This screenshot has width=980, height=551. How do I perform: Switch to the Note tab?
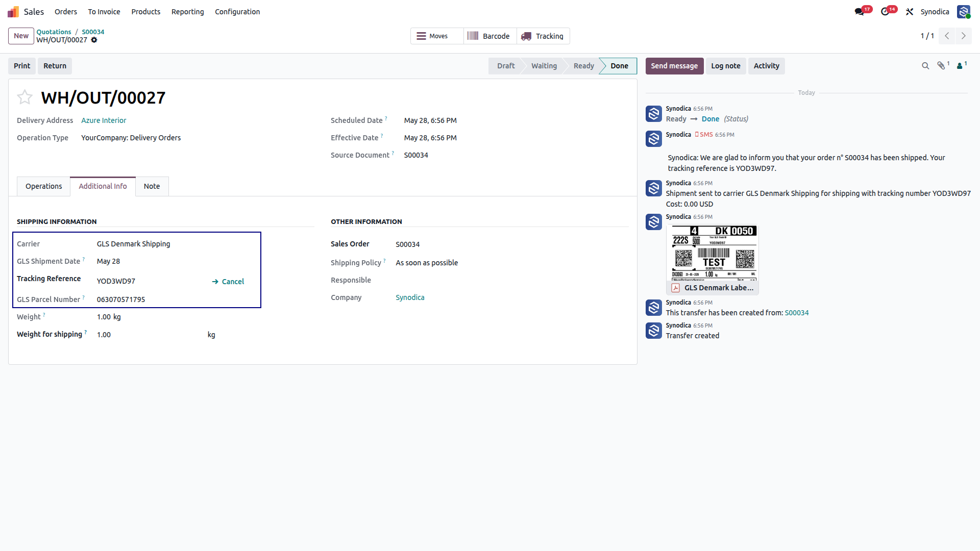coord(152,186)
